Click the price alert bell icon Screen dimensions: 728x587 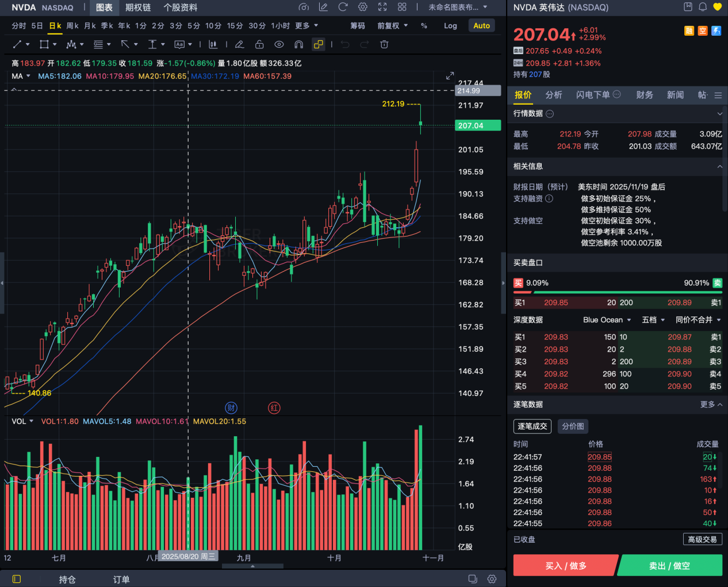702,7
